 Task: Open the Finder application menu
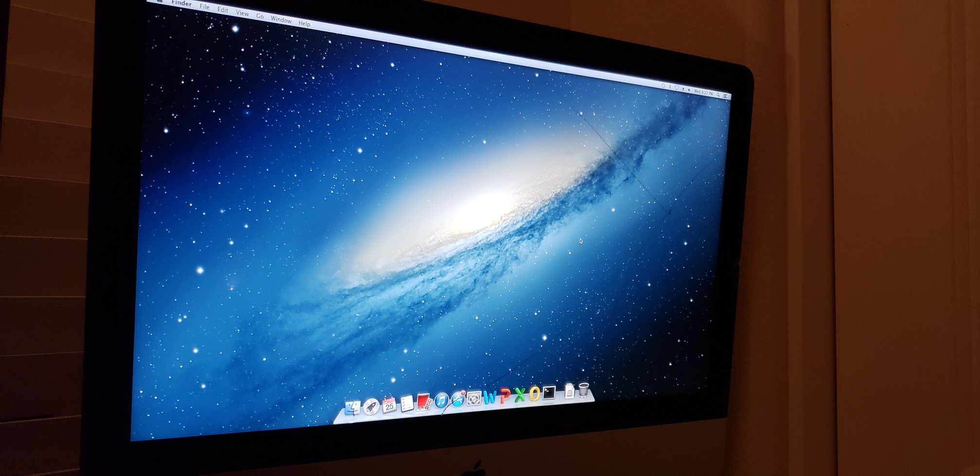181,3
